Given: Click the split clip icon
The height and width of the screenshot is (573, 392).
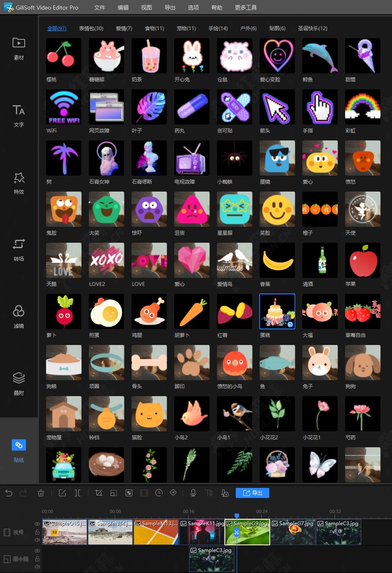Looking at the screenshot, I should (x=77, y=493).
